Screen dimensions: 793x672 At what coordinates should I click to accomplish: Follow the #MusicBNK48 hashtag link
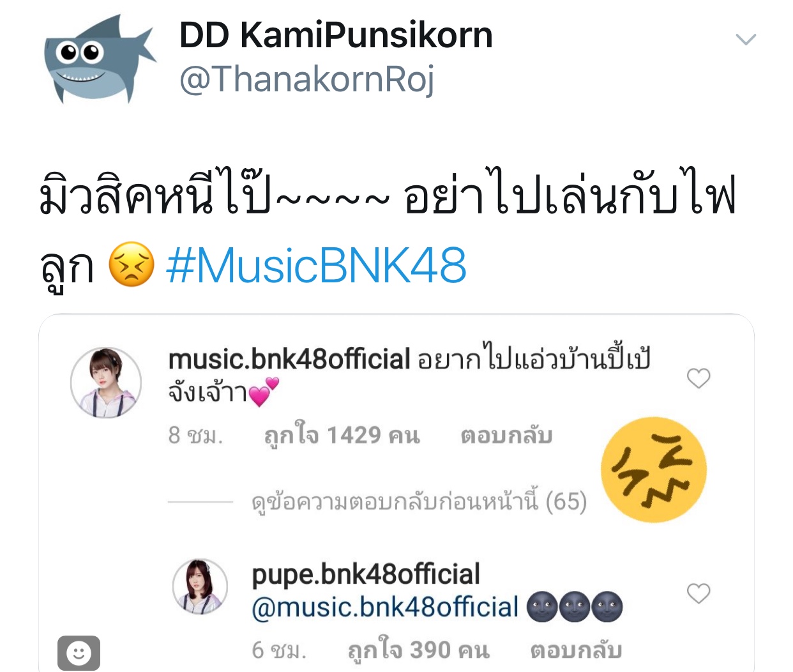tap(316, 266)
